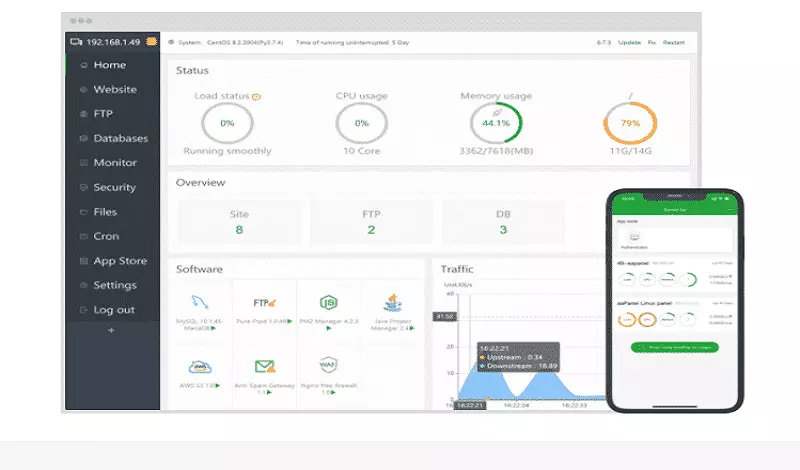800x470 pixels.
Task: Click the monitor icon before 192.168.1.49
Action: click(76, 42)
